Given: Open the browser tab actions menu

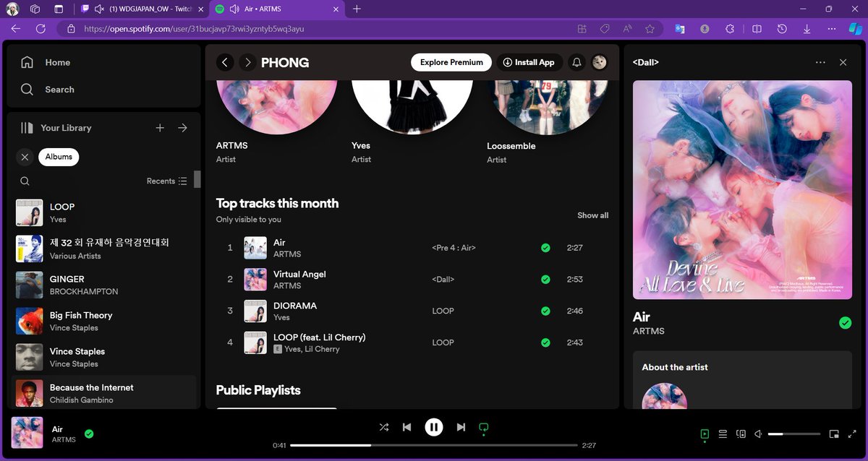Looking at the screenshot, I should click(x=59, y=9).
